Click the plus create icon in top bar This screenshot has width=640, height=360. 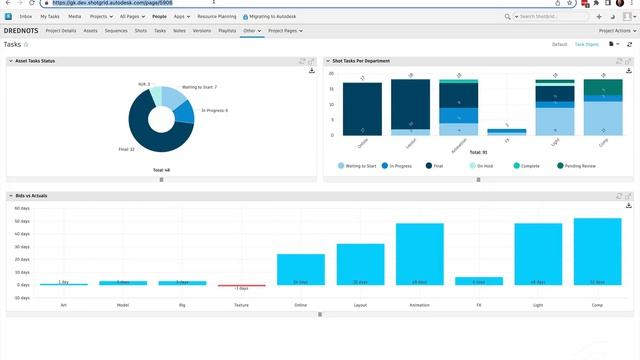599,17
